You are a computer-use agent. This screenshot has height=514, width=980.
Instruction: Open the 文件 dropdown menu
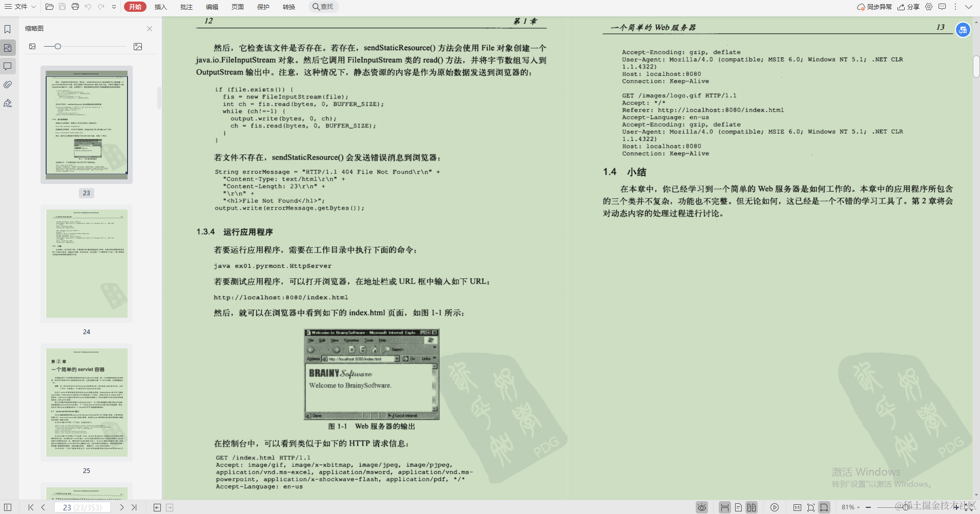click(x=21, y=7)
